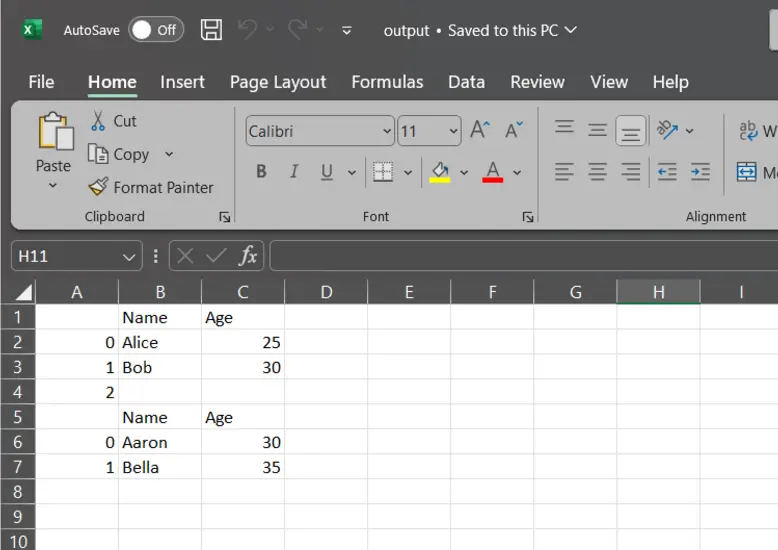Select column H header
The height and width of the screenshot is (550, 778).
click(x=658, y=292)
